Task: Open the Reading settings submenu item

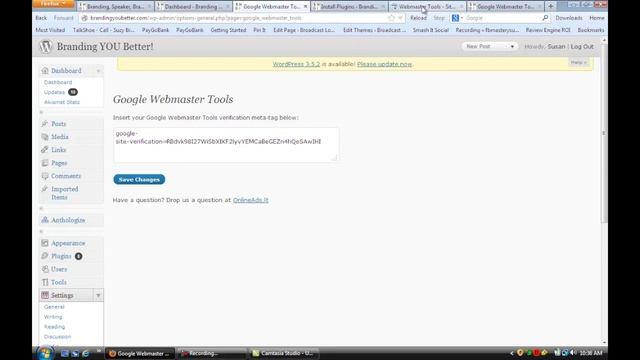Action: click(x=54, y=327)
